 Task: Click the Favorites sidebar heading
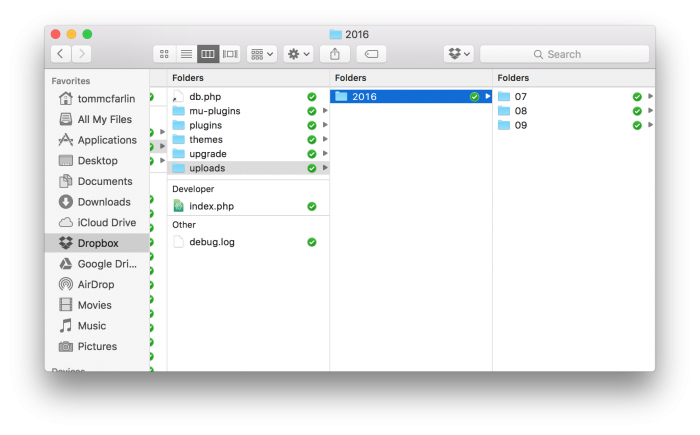coord(71,81)
